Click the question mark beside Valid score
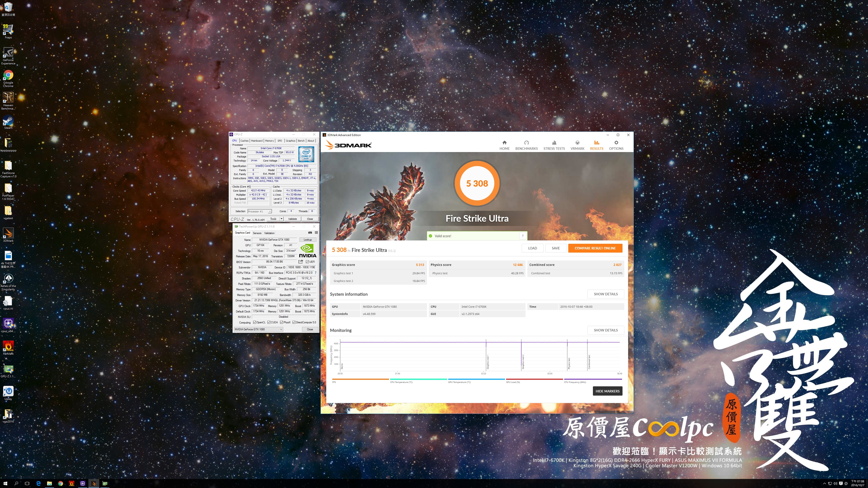 [x=523, y=236]
